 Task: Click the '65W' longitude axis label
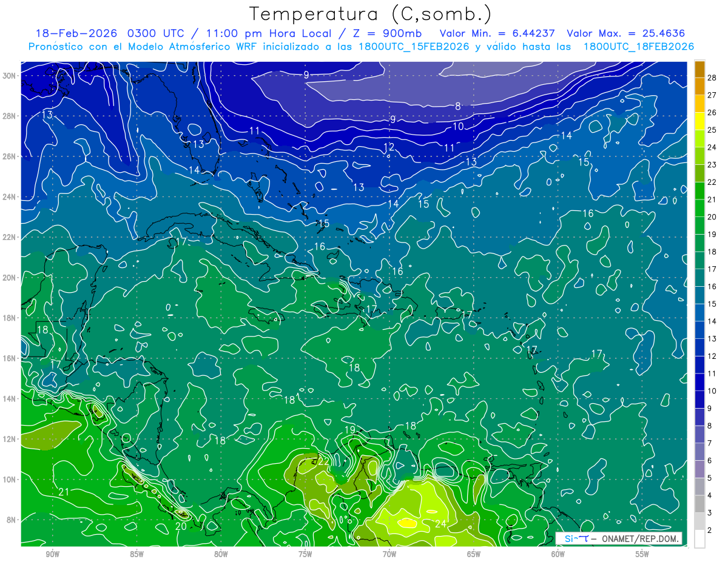click(474, 554)
